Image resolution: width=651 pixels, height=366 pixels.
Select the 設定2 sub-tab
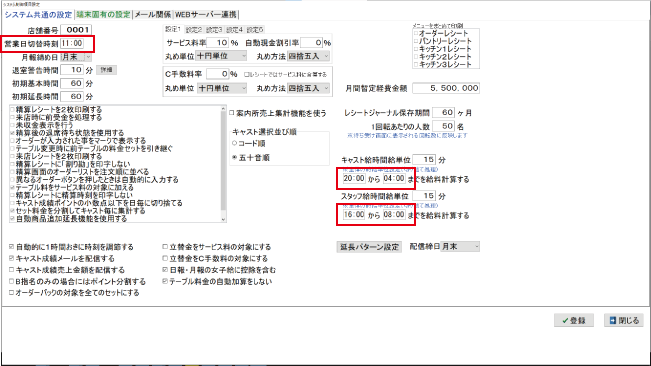coord(193,30)
